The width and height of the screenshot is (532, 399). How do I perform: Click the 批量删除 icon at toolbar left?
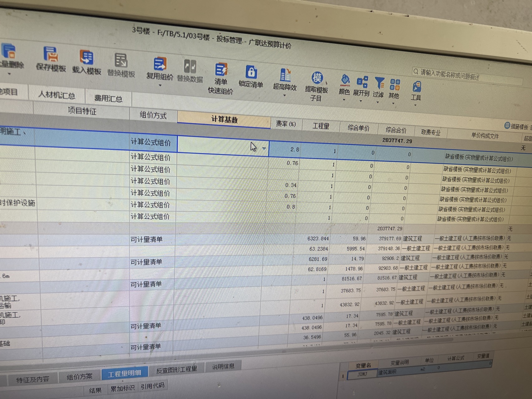point(9,51)
